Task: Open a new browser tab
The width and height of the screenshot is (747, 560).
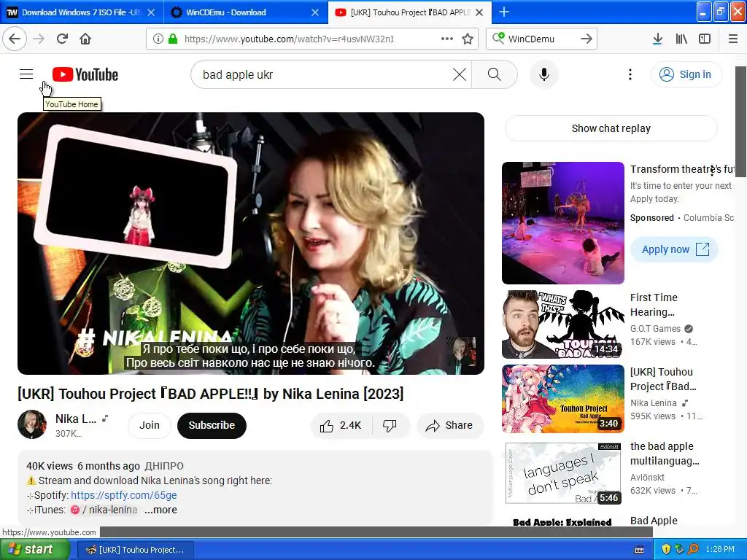Action: click(x=503, y=12)
